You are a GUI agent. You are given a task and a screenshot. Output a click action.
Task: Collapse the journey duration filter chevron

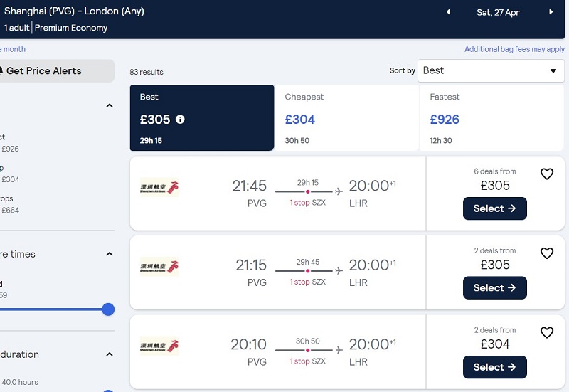point(110,354)
